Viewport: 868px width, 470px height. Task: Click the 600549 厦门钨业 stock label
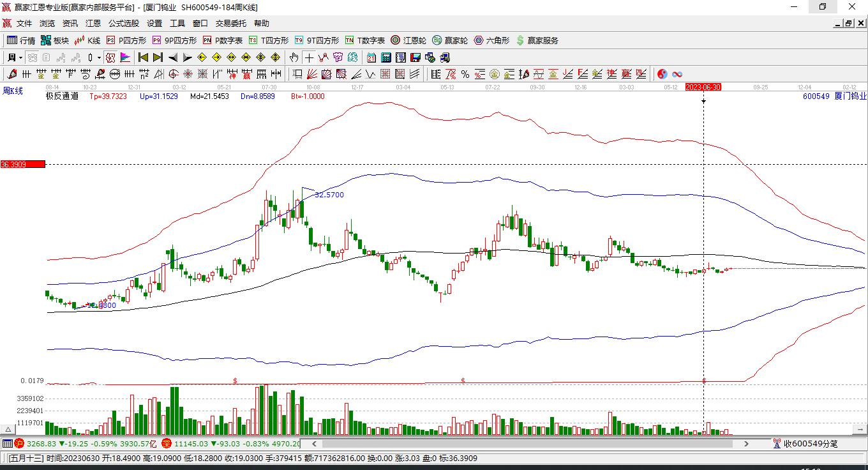tap(835, 96)
